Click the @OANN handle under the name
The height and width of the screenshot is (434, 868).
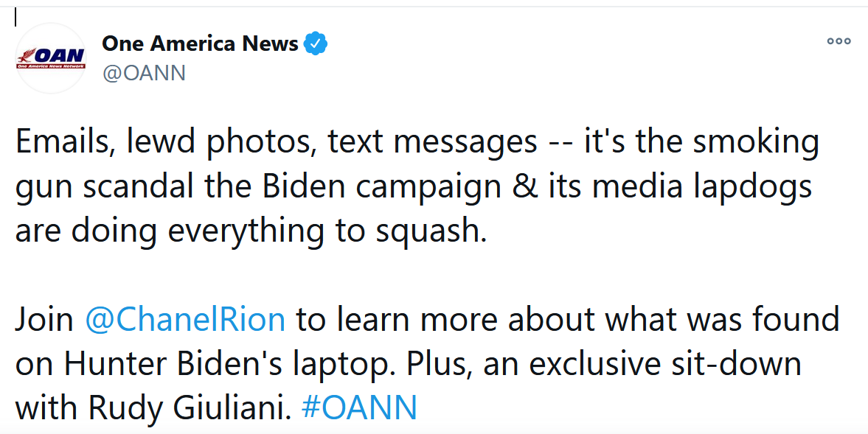pyautogui.click(x=144, y=73)
